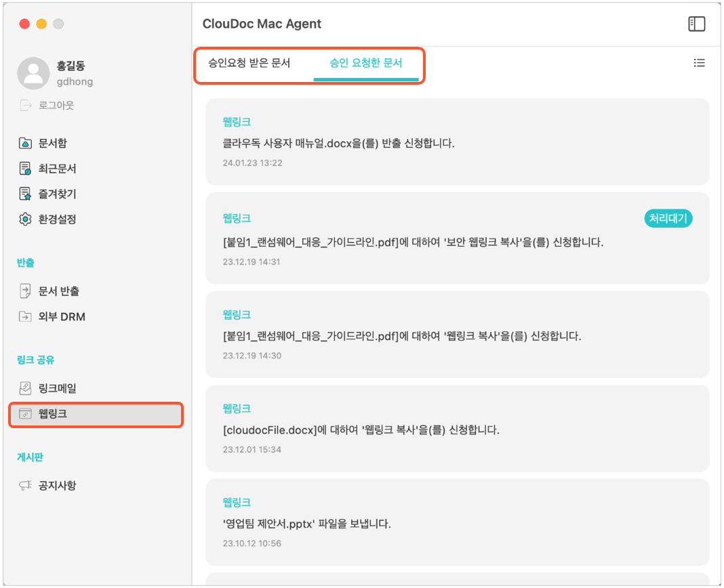Click the 로그아웃 label
Viewport: 724px width, 588px height.
point(56,105)
